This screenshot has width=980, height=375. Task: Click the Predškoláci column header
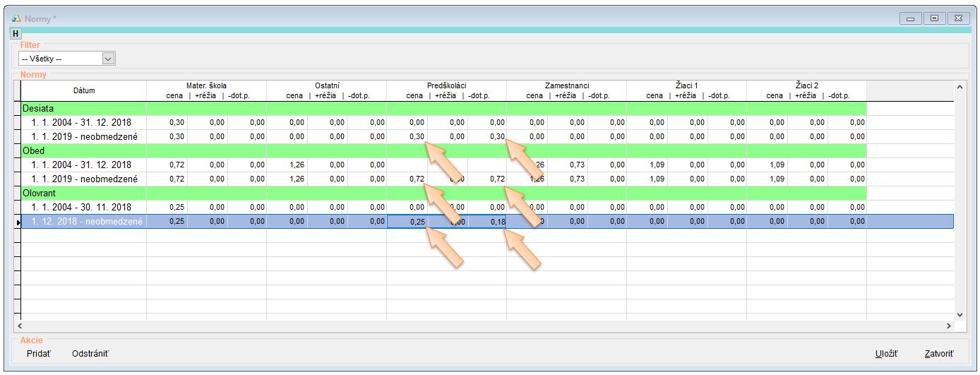pos(446,85)
